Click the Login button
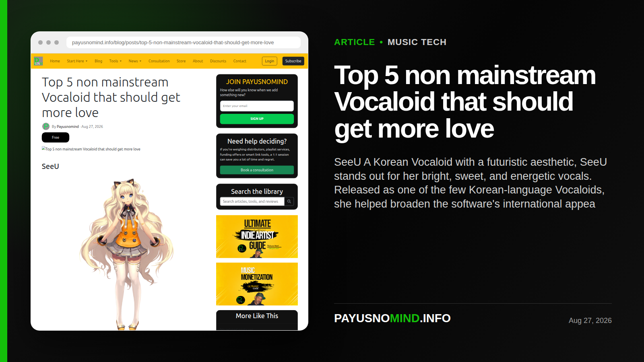This screenshot has width=644, height=362. click(270, 61)
